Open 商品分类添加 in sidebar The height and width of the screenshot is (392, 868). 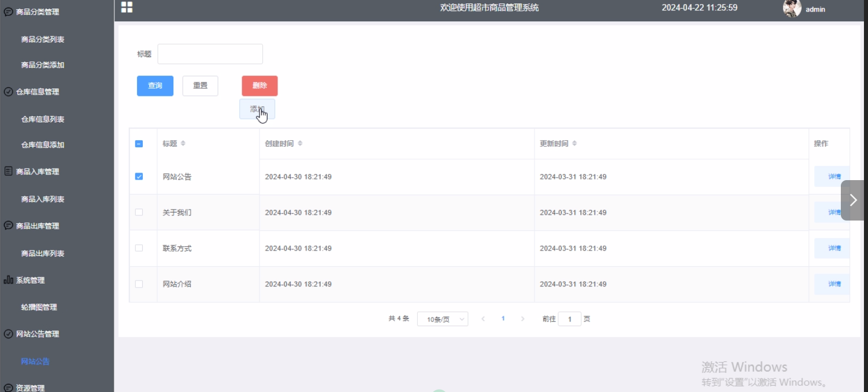[43, 65]
